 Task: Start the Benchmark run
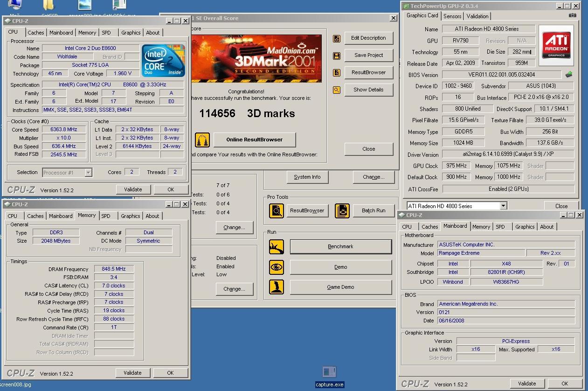pos(340,247)
